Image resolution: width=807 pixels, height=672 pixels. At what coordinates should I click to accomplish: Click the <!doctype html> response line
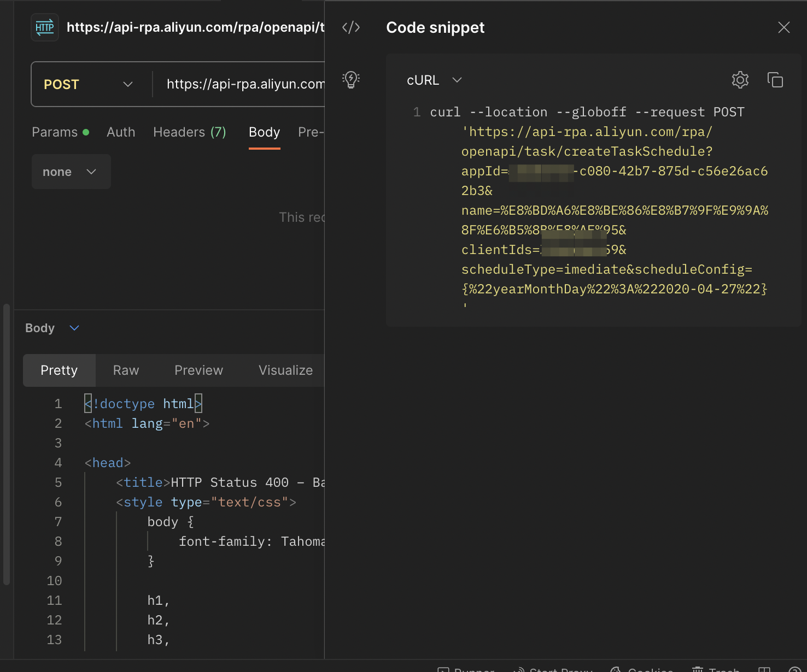click(143, 404)
